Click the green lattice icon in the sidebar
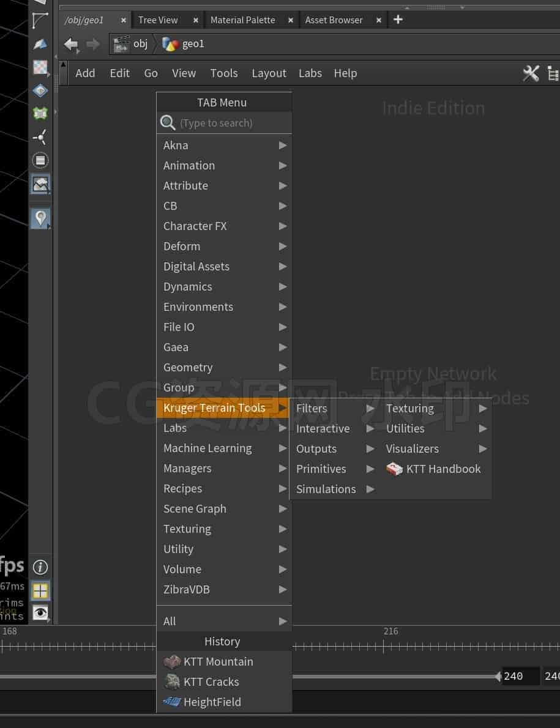This screenshot has height=728, width=560. [40, 113]
